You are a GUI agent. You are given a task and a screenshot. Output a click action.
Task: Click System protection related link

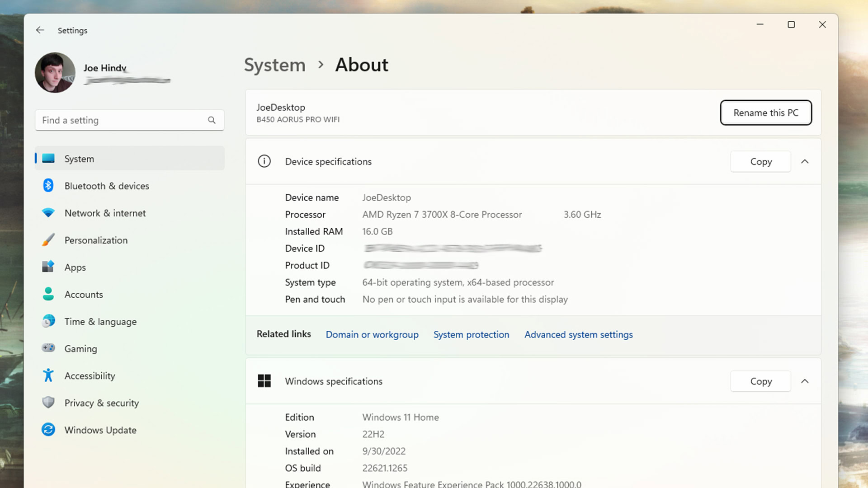pyautogui.click(x=471, y=334)
